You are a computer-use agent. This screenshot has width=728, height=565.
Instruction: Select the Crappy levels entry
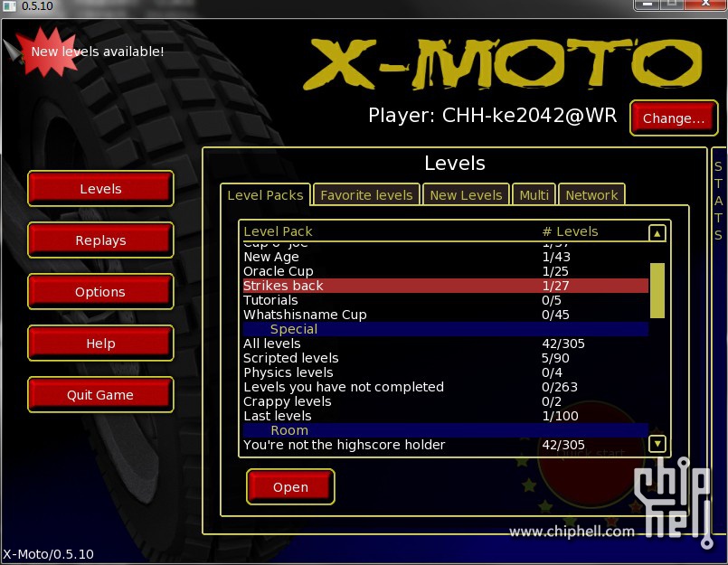pos(446,401)
